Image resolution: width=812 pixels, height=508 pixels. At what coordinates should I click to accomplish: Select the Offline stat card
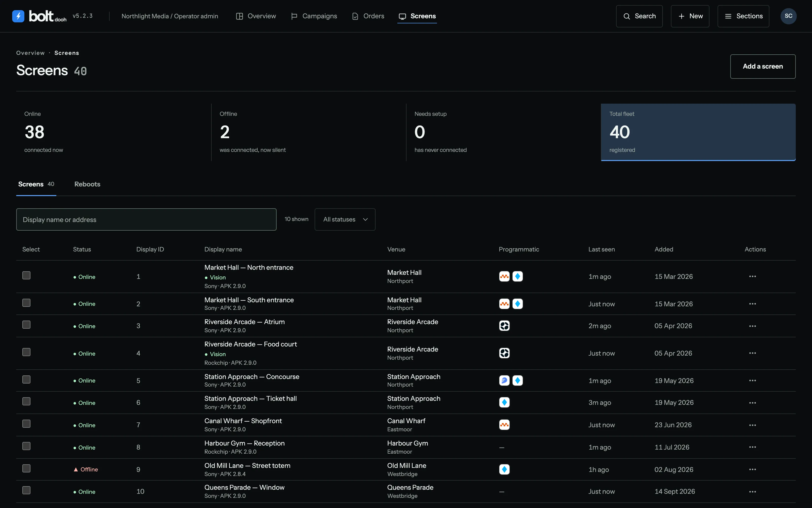(x=309, y=132)
